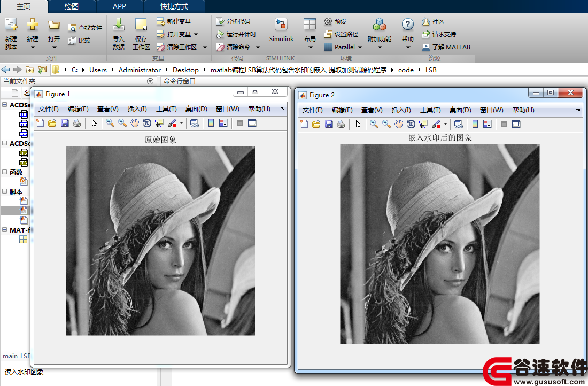Screen dimensions: 588x386
Task: Click the Help question mark icon
Action: coord(408,25)
